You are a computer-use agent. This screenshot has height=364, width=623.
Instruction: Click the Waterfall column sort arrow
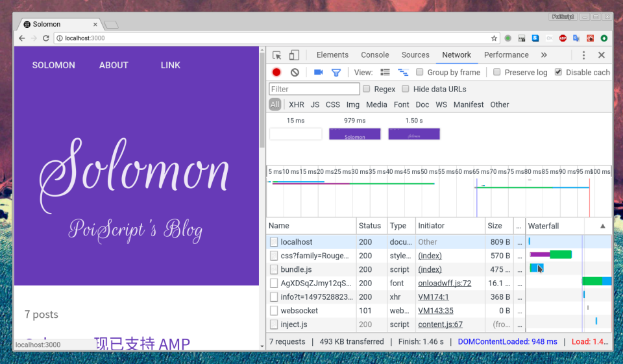[x=602, y=226]
